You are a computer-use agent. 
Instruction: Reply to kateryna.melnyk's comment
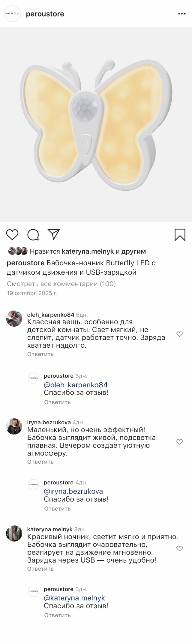coord(40,569)
